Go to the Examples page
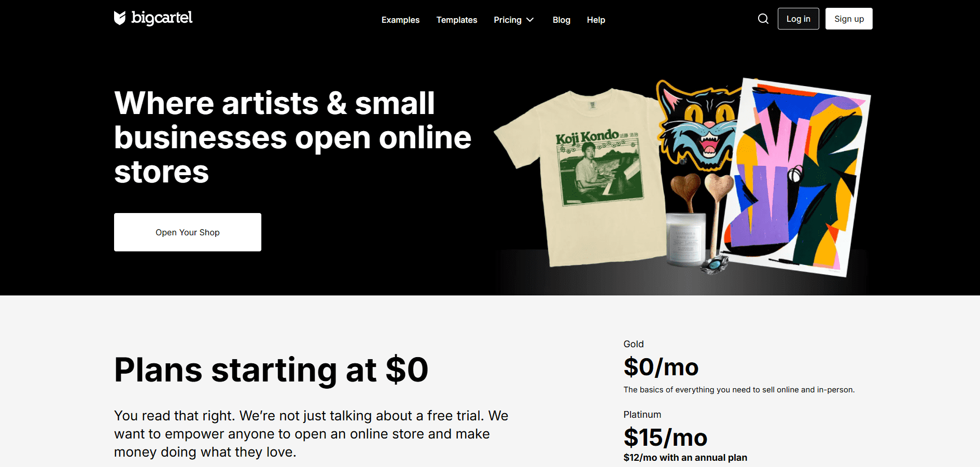Viewport: 980px width, 467px height. (400, 20)
